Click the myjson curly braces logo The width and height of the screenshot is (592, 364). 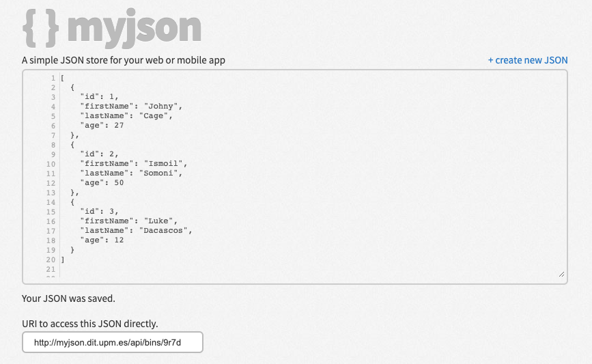click(x=41, y=28)
